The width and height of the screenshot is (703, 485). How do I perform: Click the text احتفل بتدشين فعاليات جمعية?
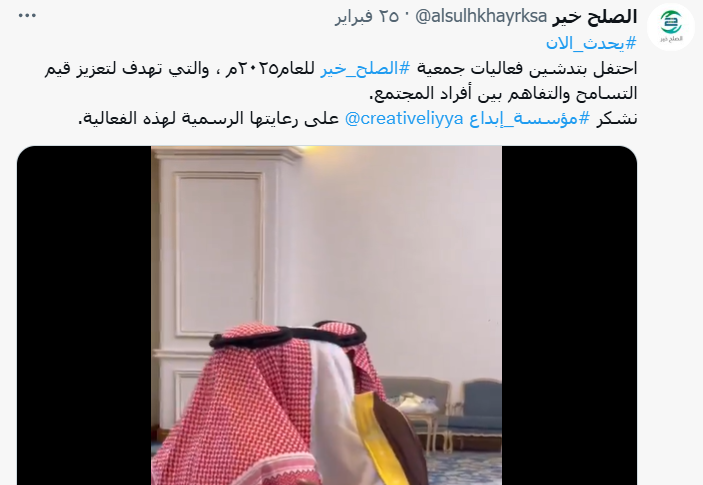pos(527,69)
